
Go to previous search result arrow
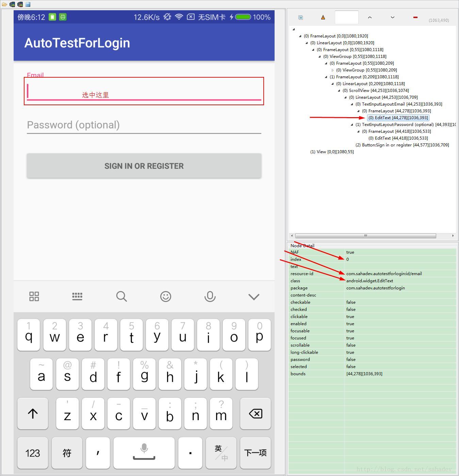(x=370, y=17)
